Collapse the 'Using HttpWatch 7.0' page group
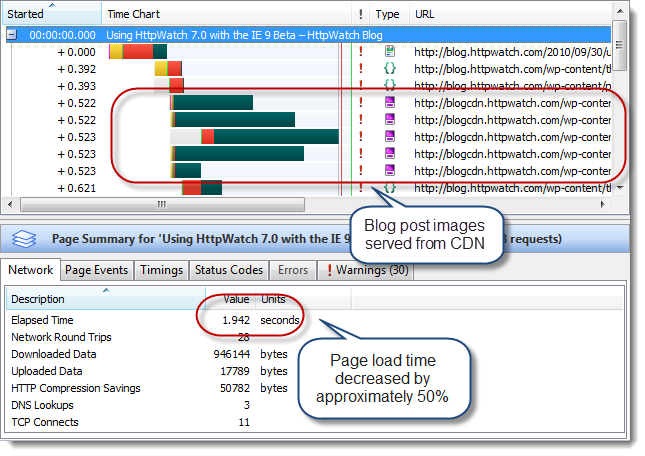This screenshot has height=456, width=645. [x=12, y=35]
